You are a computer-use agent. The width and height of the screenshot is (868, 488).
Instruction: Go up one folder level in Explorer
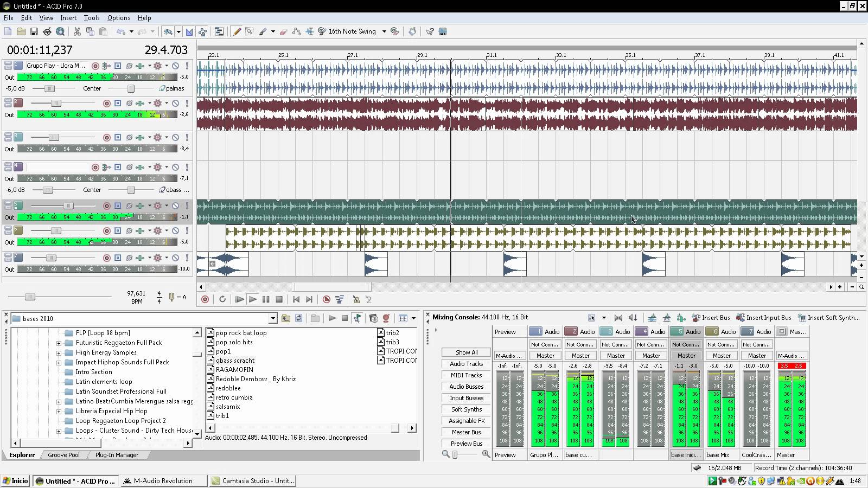(286, 318)
